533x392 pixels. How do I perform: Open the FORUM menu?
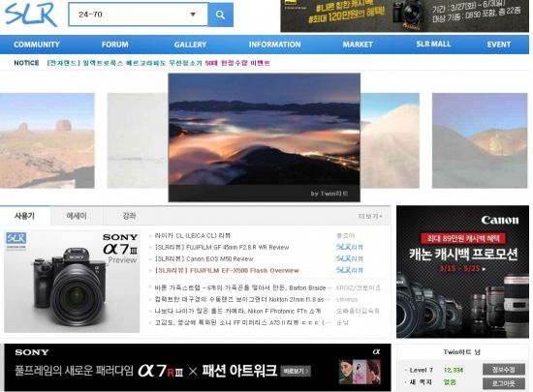pos(115,45)
